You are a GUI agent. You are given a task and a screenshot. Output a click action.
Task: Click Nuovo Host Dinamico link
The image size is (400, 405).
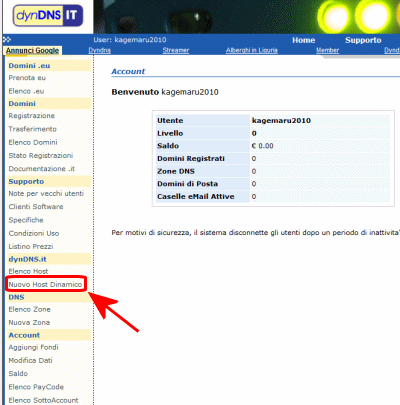(45, 284)
